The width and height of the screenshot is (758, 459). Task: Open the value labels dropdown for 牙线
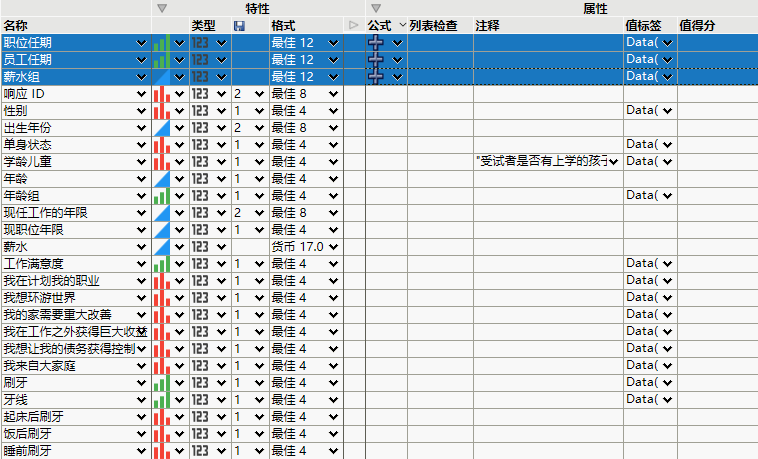click(x=668, y=400)
